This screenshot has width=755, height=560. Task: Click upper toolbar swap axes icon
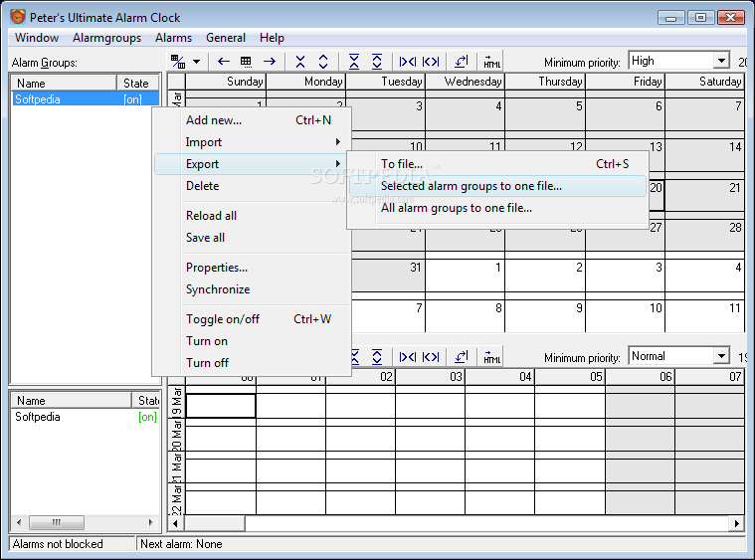click(x=462, y=61)
